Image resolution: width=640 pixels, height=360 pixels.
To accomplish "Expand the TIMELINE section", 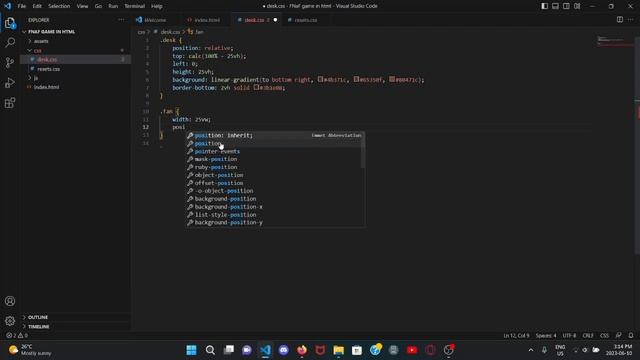I will [38, 327].
